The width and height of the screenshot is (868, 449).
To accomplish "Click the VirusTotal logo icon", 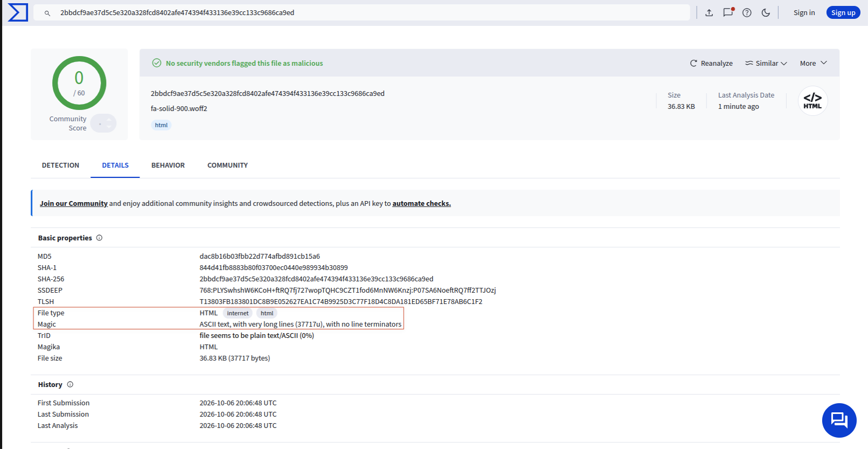I will (18, 12).
